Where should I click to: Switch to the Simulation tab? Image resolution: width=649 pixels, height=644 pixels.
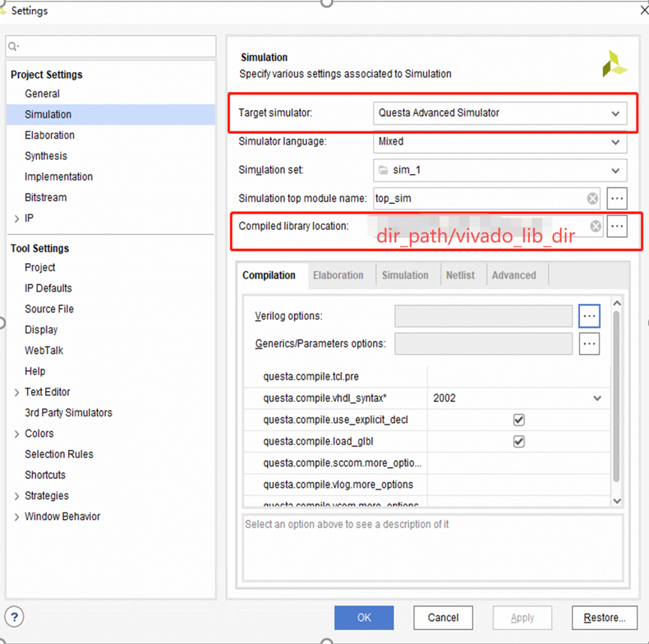pyautogui.click(x=405, y=275)
